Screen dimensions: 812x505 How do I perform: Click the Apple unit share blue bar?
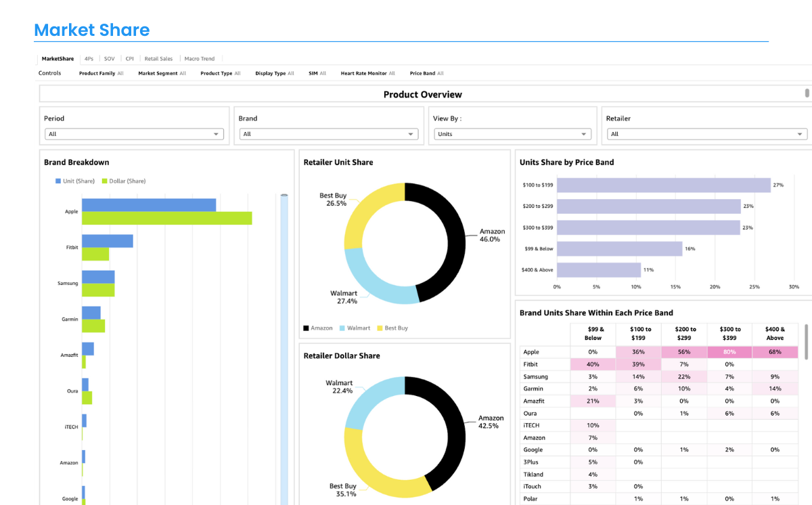149,204
